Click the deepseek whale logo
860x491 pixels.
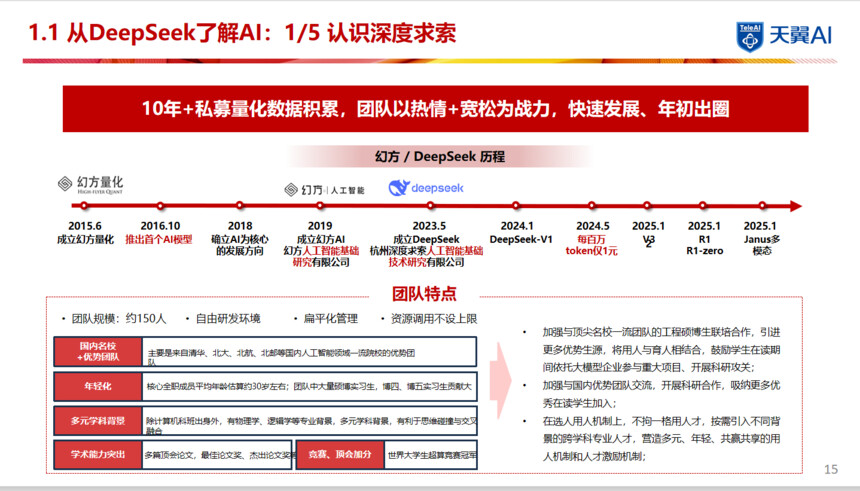426,188
